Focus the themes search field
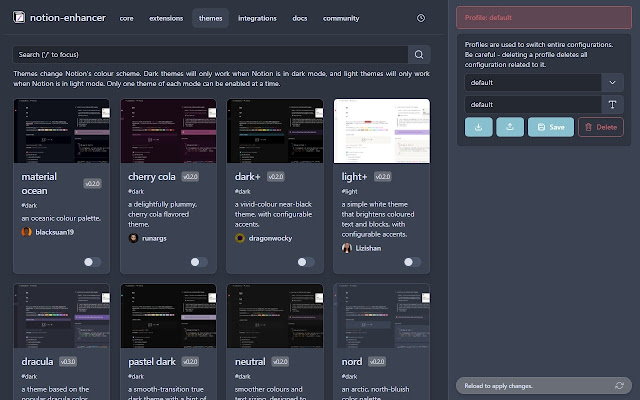Image resolution: width=640 pixels, height=400 pixels. pos(210,54)
